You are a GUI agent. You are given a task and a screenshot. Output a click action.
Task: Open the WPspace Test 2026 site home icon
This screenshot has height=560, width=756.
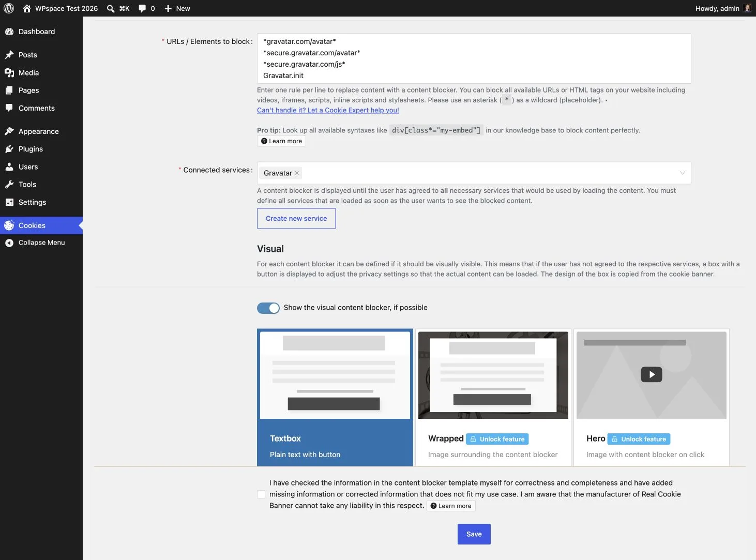click(x=27, y=8)
